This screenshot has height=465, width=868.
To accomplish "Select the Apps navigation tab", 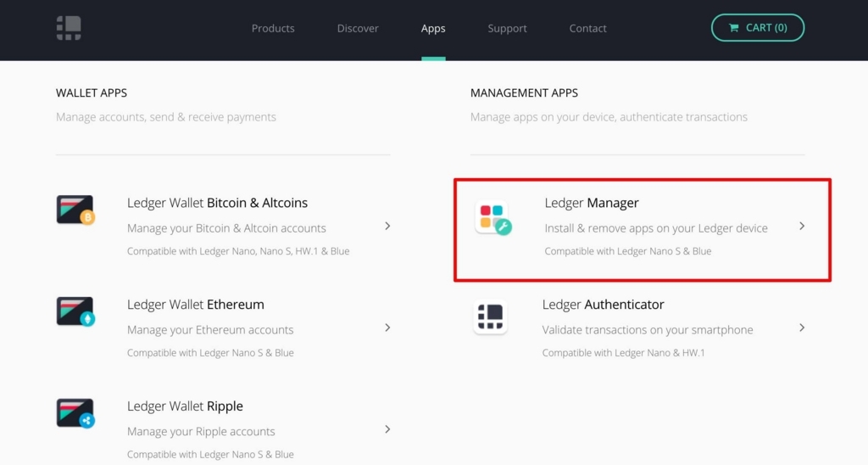I will tap(433, 28).
